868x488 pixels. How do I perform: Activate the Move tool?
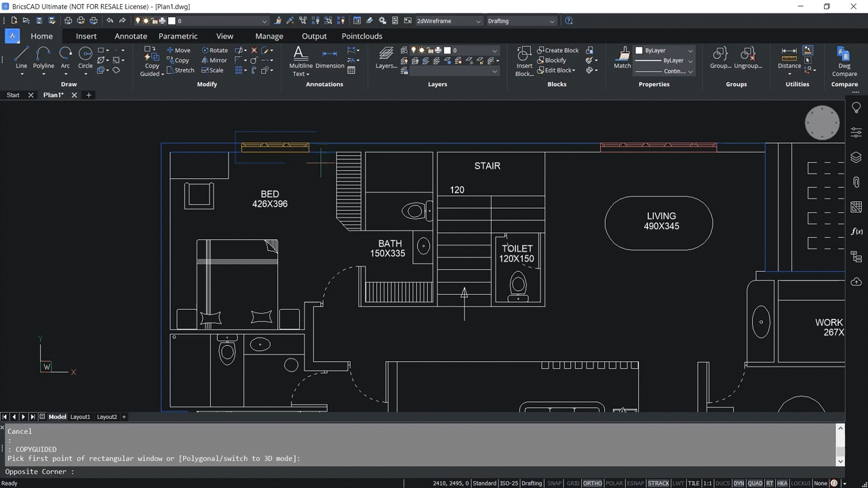click(179, 49)
